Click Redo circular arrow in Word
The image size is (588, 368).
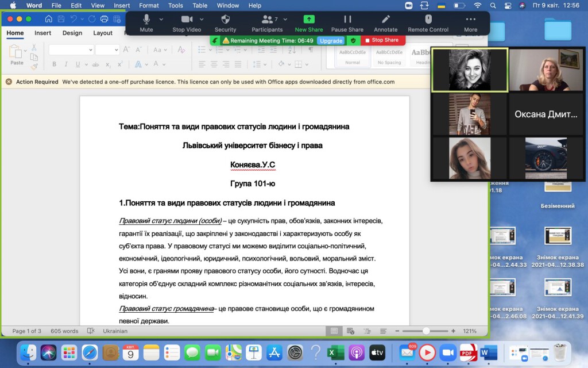pos(91,19)
